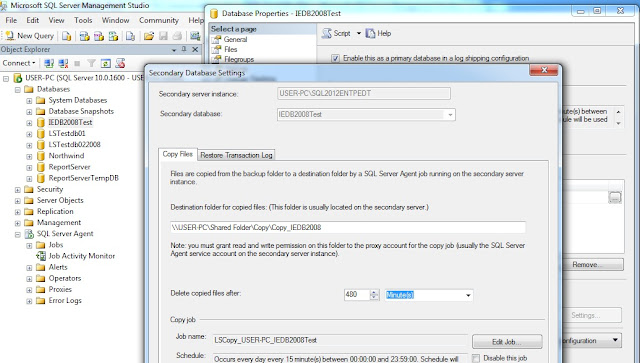Image resolution: width=640 pixels, height=363 pixels.
Task: Click the New Query toolbar button
Action: pos(29,36)
